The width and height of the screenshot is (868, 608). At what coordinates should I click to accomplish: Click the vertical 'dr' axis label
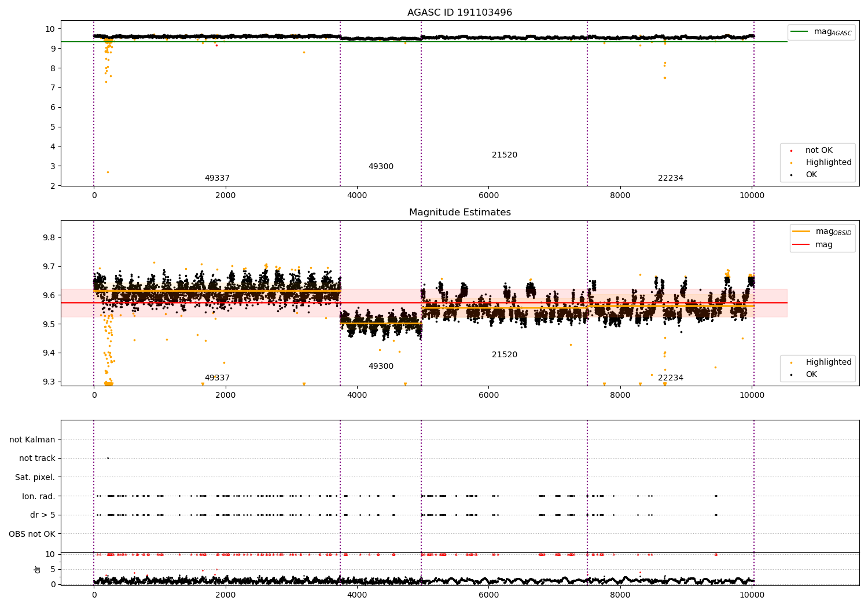38,569
